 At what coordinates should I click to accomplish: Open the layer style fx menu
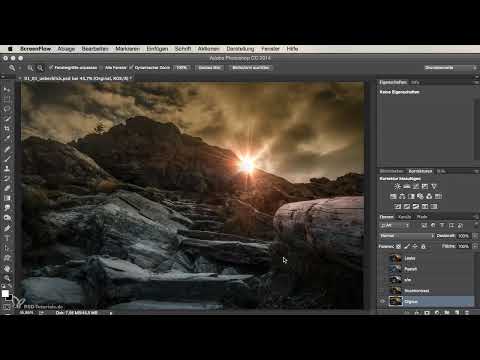(417, 313)
